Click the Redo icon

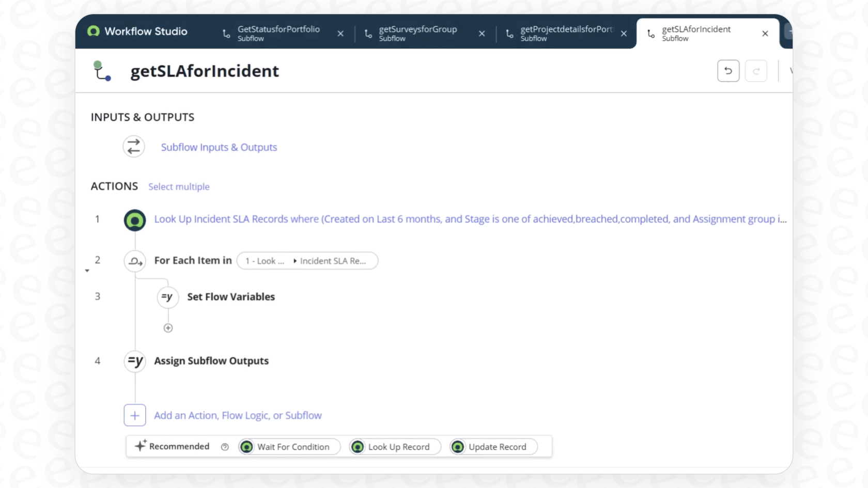[x=756, y=71]
